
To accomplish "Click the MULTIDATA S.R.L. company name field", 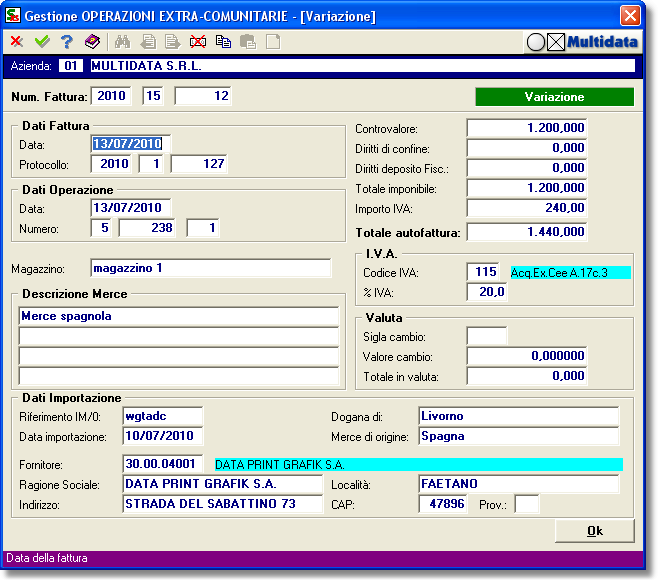I will click(x=363, y=66).
